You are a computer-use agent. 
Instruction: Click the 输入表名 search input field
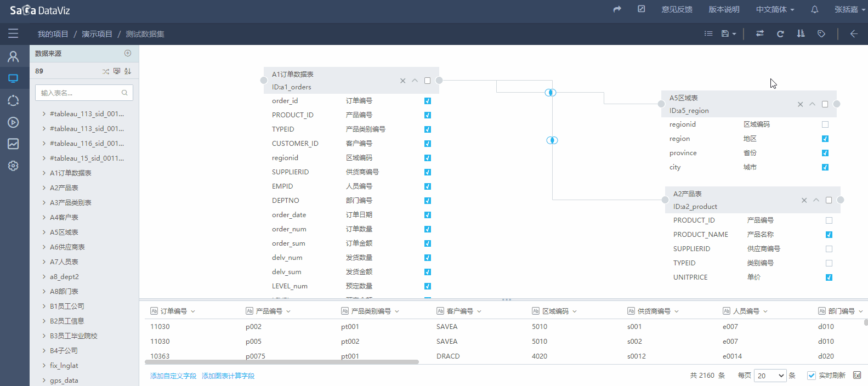(84, 93)
